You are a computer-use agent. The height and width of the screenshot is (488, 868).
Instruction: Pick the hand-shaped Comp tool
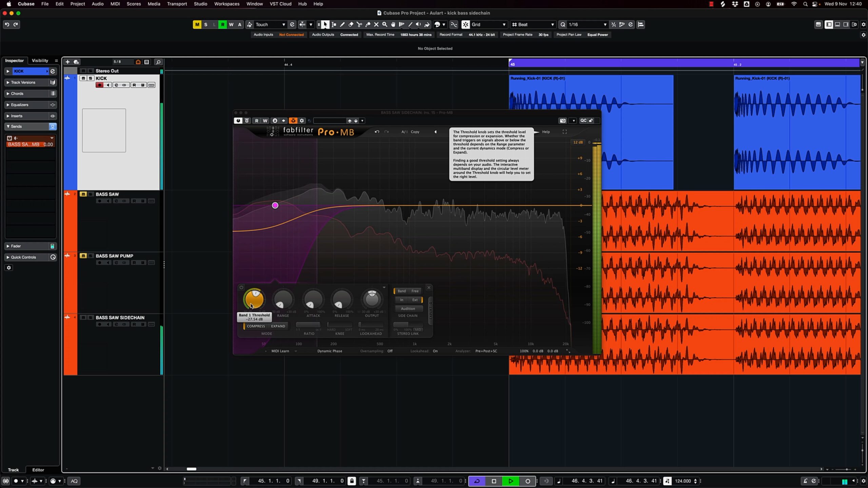coord(393,24)
